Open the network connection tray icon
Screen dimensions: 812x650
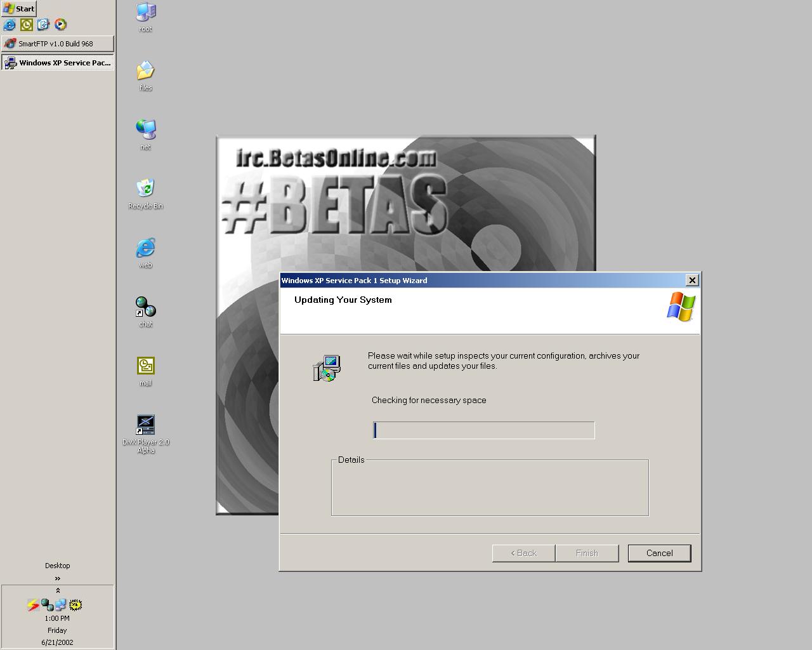point(61,605)
